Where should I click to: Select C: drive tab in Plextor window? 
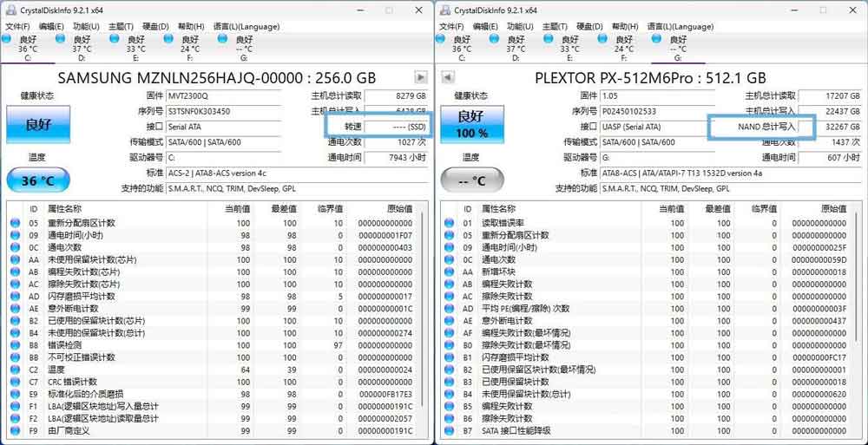pos(461,48)
